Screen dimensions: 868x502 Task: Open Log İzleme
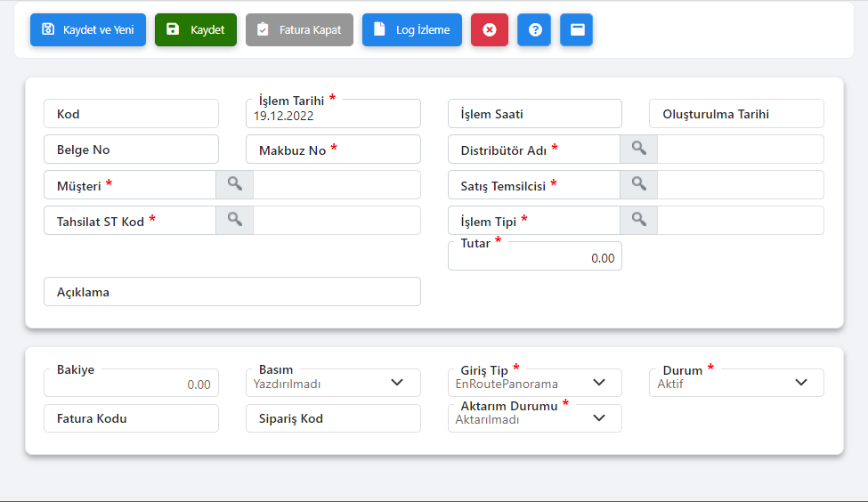411,29
